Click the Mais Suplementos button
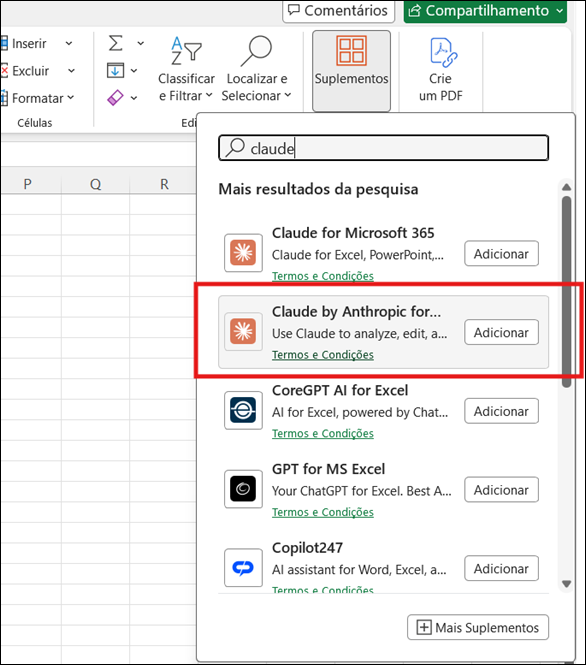The height and width of the screenshot is (665, 586). tap(478, 627)
